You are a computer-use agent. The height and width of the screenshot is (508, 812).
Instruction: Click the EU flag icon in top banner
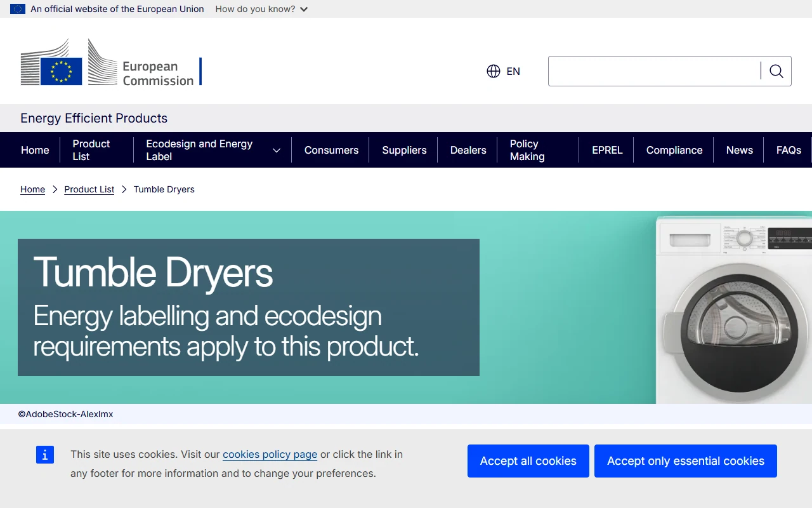tap(18, 9)
